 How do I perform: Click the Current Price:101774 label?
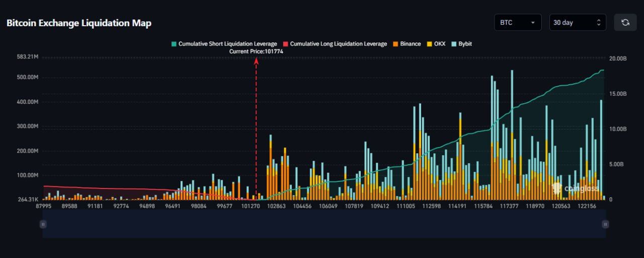point(256,51)
